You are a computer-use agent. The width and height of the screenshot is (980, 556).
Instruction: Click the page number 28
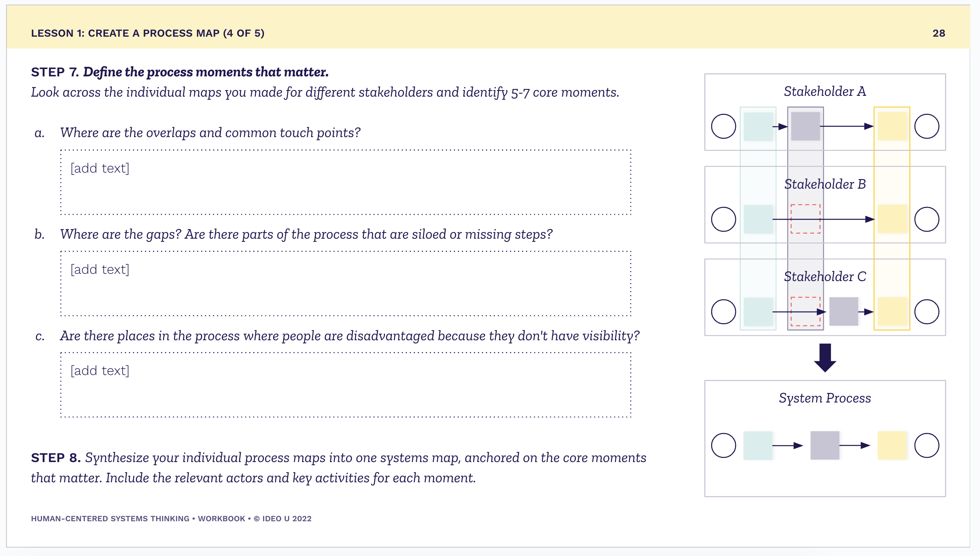coord(939,33)
